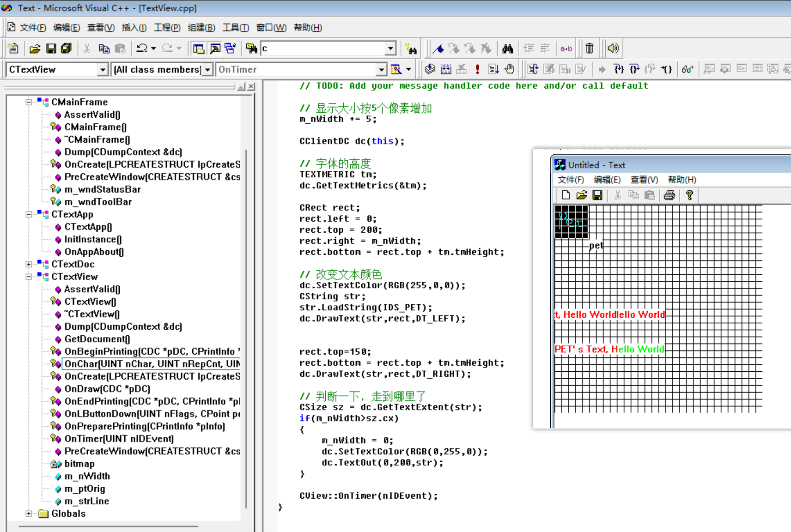The height and width of the screenshot is (532, 791).
Task: Click the Compile icon with stacked pages
Action: pos(430,69)
